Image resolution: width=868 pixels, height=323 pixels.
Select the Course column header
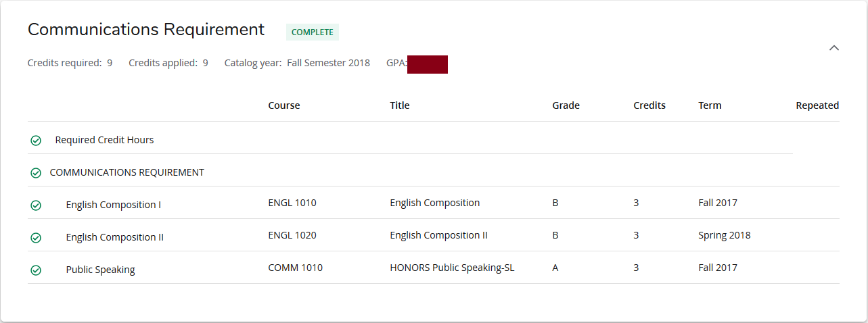pyautogui.click(x=283, y=105)
